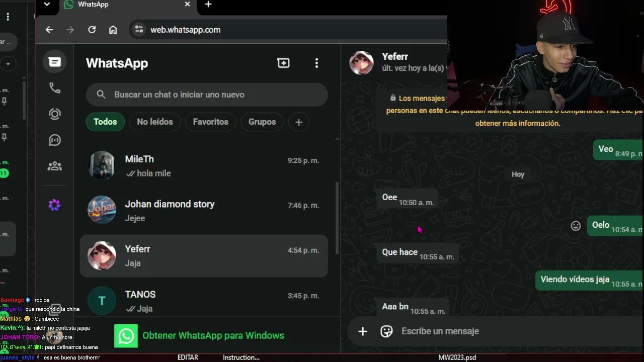Open the Status updates icon in sidebar
644x362 pixels.
coord(55,114)
